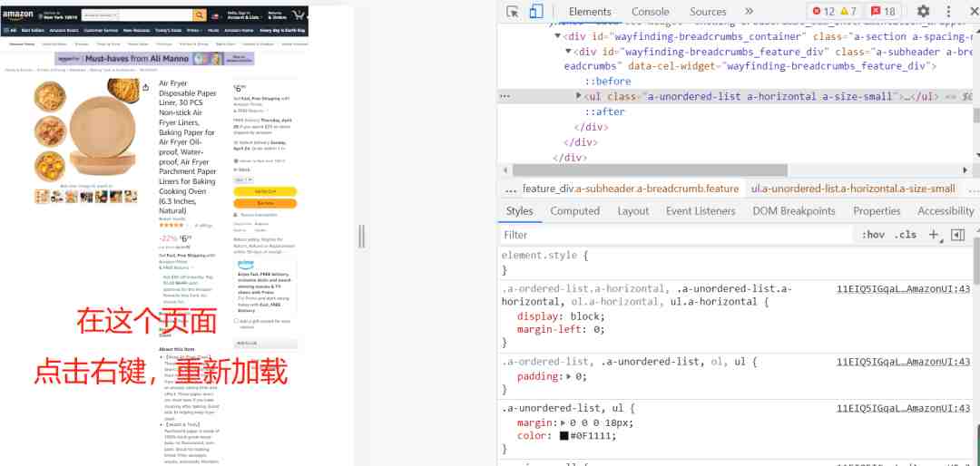This screenshot has width=980, height=466.
Task: Open the ellipsis actions beside selected ul node
Action: [x=505, y=96]
